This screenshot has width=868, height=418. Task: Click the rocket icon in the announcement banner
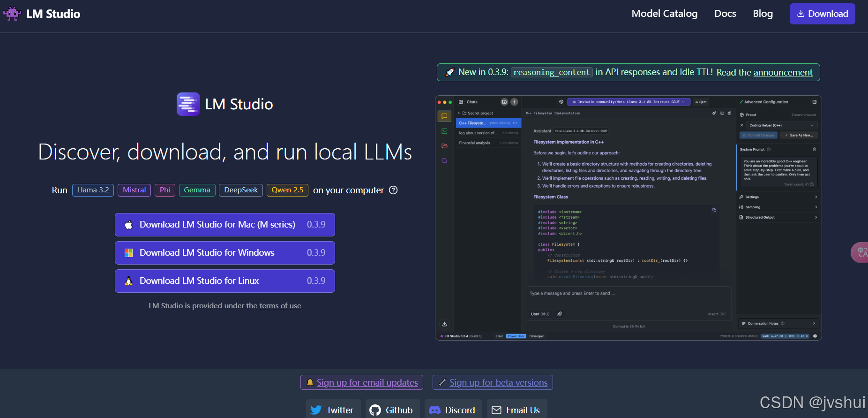pos(449,72)
